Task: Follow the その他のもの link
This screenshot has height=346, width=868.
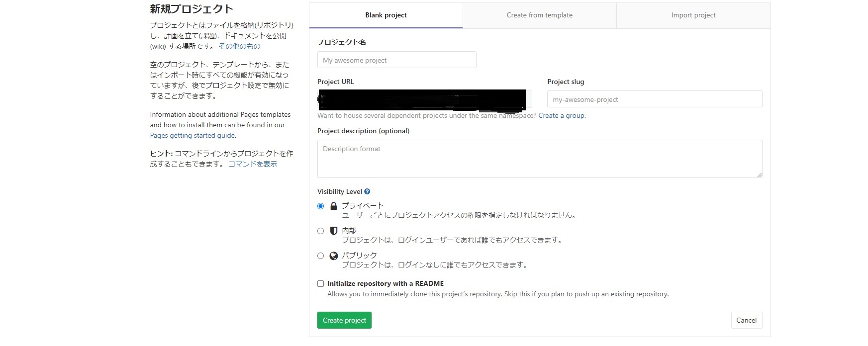Action: [240, 46]
